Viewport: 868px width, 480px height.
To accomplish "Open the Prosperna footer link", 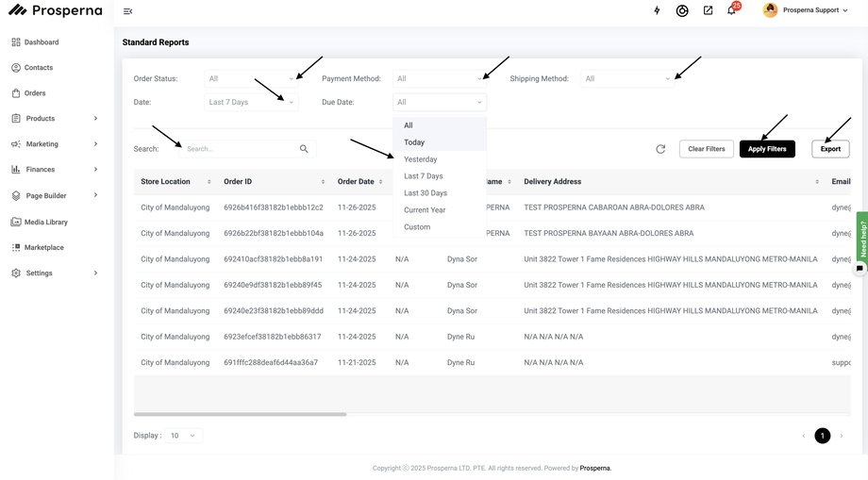I will [x=595, y=468].
